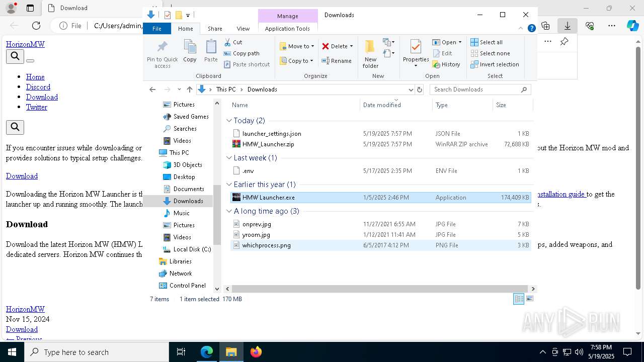This screenshot has width=644, height=362.
Task: Select yroom.jpg file
Action: [x=256, y=235]
